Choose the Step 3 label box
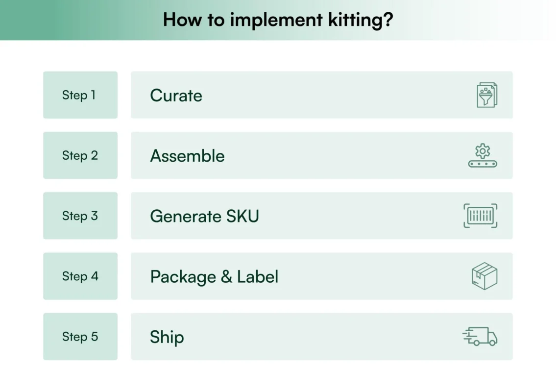556x392 pixels. pos(80,216)
